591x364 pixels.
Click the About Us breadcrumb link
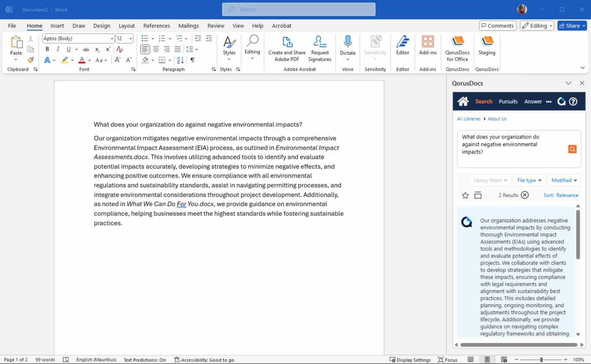(497, 119)
